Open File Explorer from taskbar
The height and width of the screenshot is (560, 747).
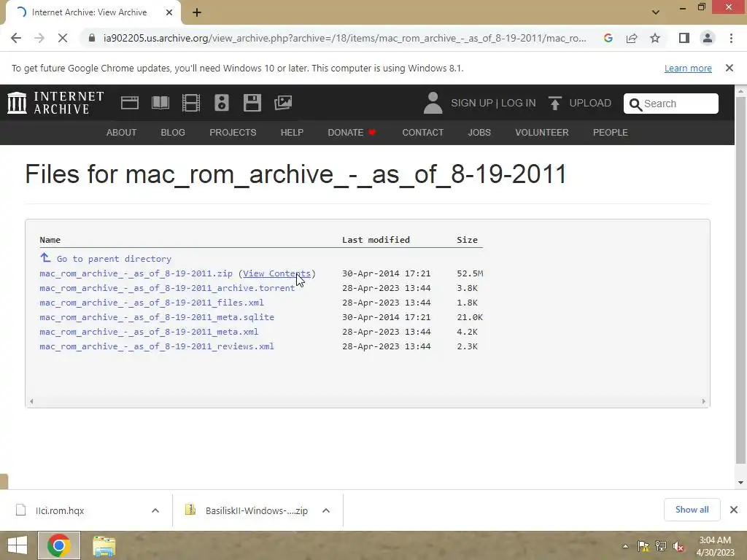pos(104,546)
